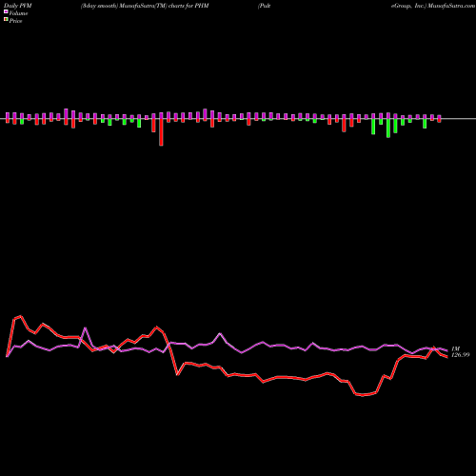
Task: Click the MunafaSutra.com watermark text in the header
Action: pos(451,6)
